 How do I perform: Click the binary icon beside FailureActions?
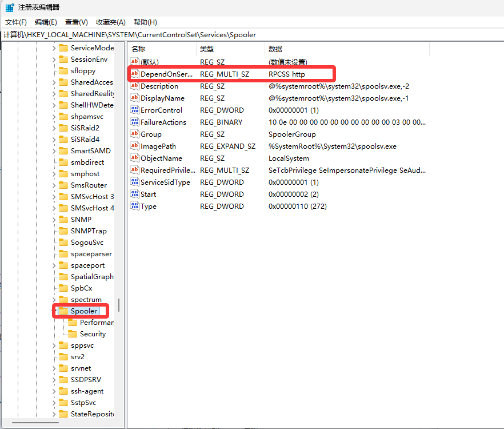pos(135,122)
